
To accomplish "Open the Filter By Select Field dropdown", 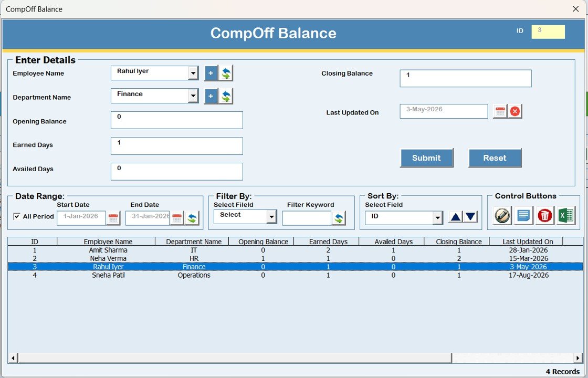I will pyautogui.click(x=271, y=217).
